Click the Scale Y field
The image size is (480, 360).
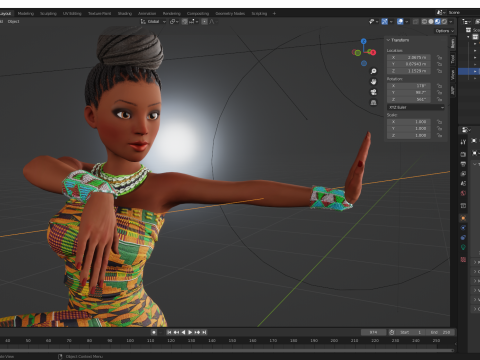[409, 128]
